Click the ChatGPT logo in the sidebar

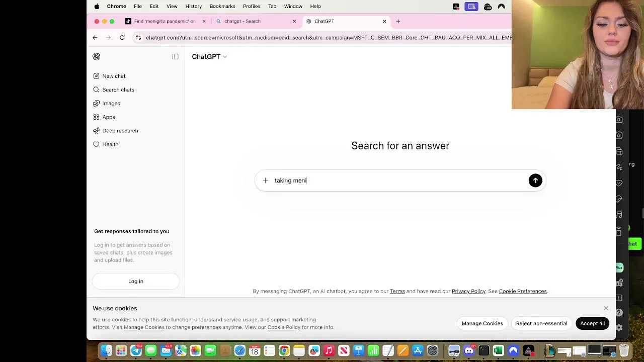(97, 56)
